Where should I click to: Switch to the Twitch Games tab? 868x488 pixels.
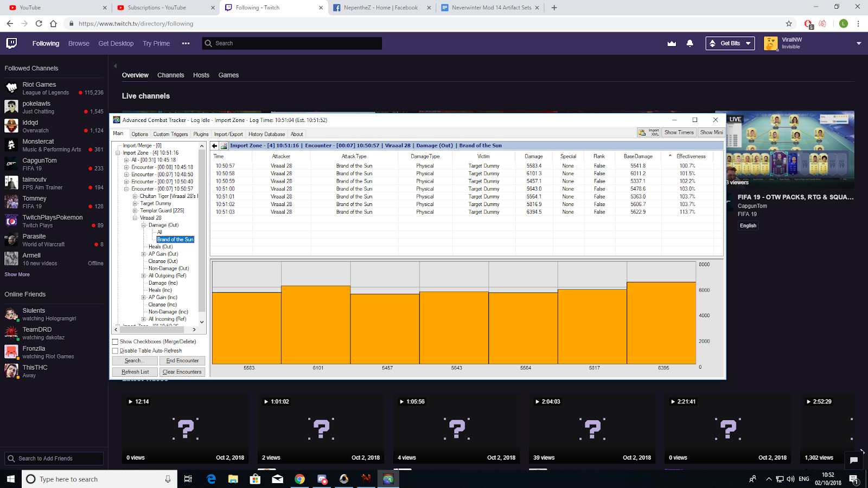pyautogui.click(x=228, y=75)
